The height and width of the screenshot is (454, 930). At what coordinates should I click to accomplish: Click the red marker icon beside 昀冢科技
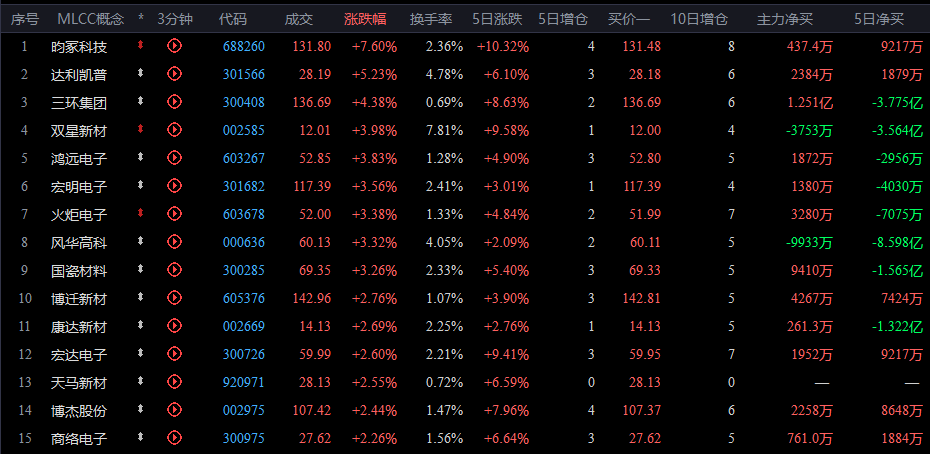(141, 45)
